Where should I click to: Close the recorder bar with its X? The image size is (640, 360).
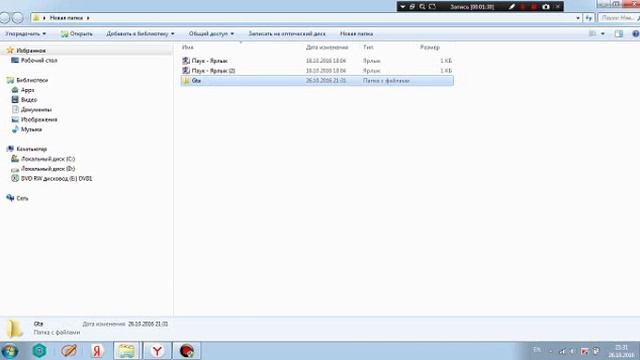[558, 7]
